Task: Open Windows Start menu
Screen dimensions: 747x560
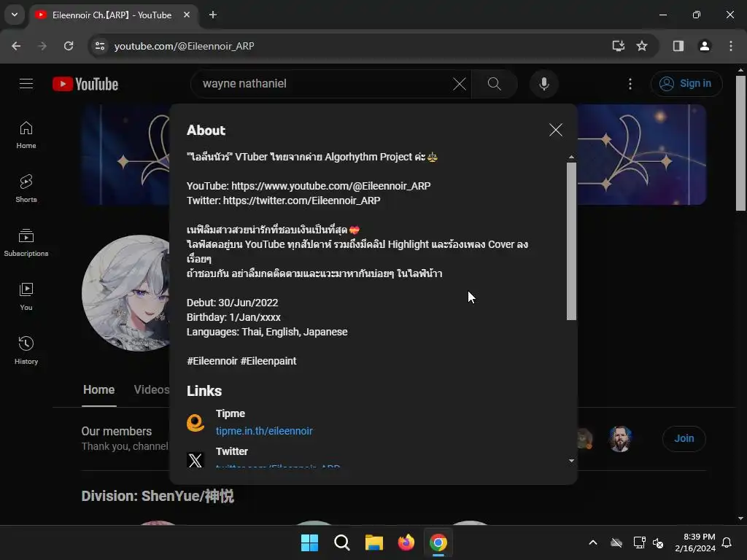Action: (x=309, y=542)
